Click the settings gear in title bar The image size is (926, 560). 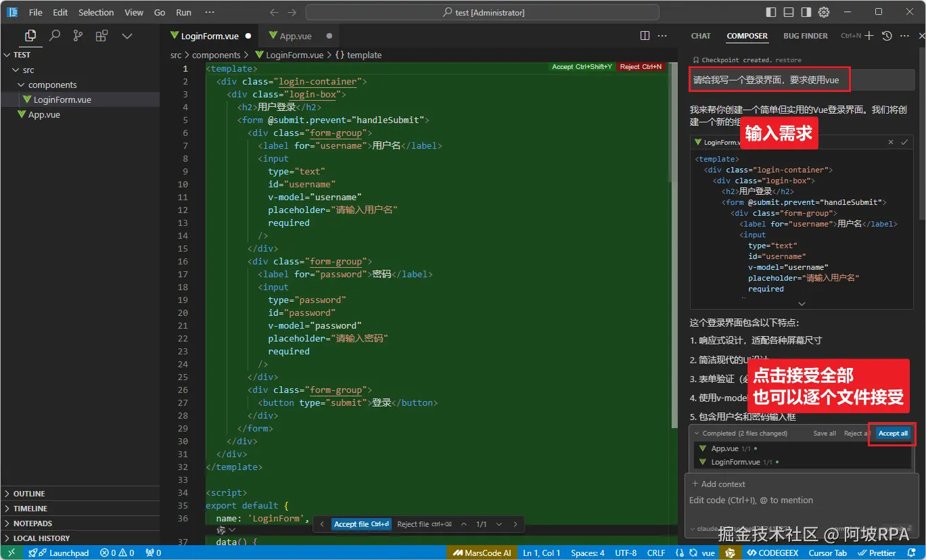(823, 12)
